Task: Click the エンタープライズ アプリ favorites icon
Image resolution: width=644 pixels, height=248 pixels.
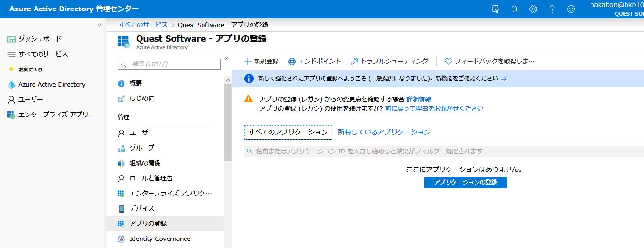Action: tap(11, 115)
